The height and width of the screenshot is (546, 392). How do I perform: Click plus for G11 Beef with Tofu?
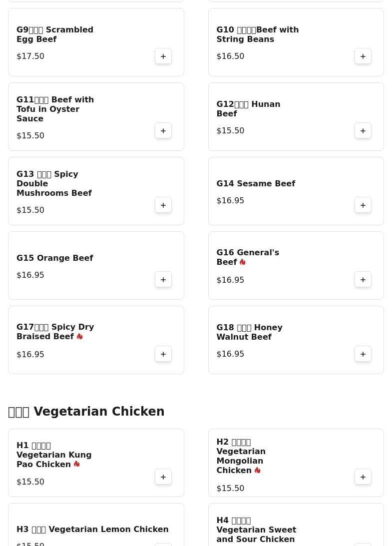pyautogui.click(x=163, y=131)
